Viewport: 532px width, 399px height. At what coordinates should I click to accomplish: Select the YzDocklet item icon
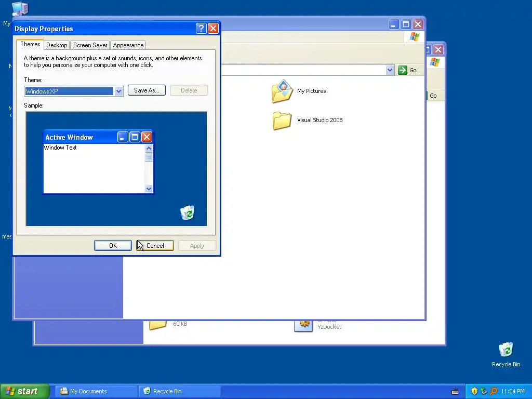pos(303,325)
